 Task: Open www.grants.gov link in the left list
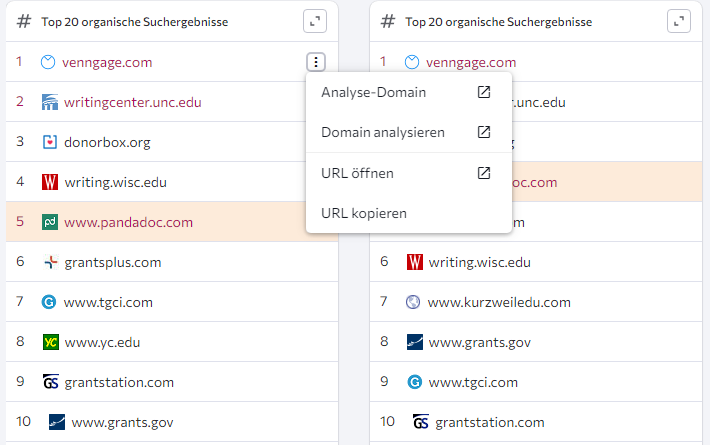(123, 422)
